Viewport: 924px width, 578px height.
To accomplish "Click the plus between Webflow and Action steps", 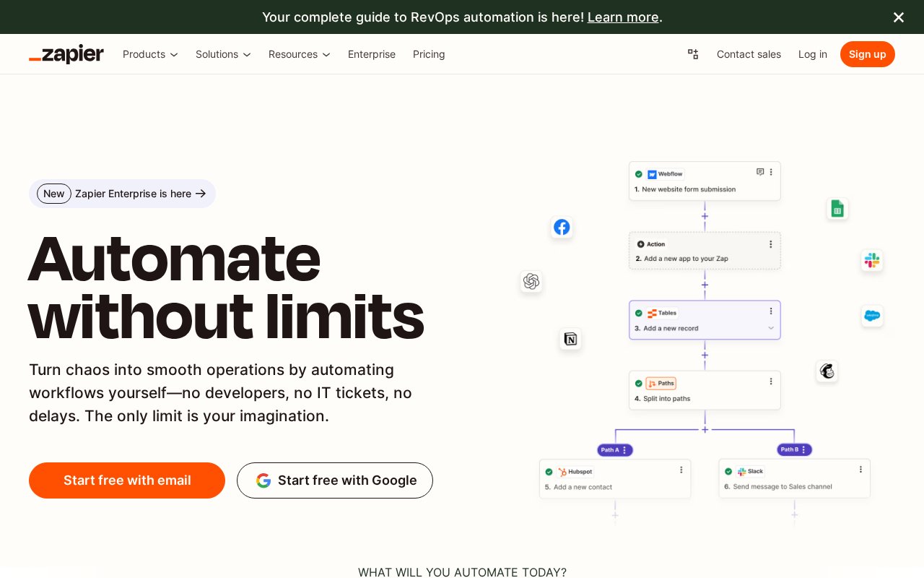I will (x=705, y=216).
